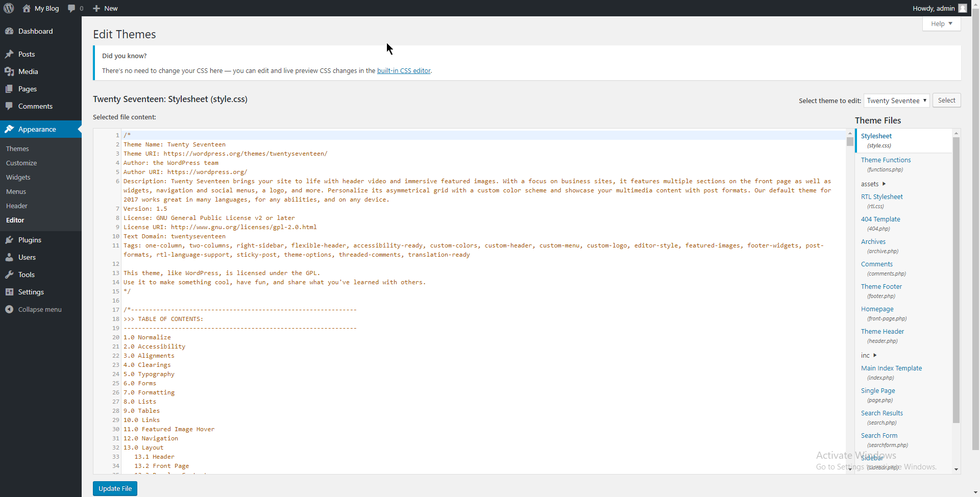Open the Stylesheet (style.css) file
Image resolution: width=980 pixels, height=497 pixels.
904,140
